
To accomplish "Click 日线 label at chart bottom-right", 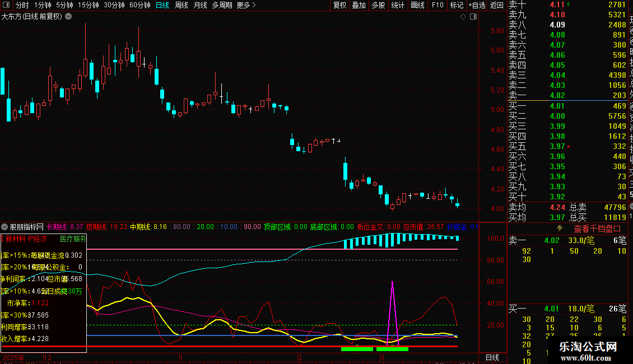I will click(491, 357).
